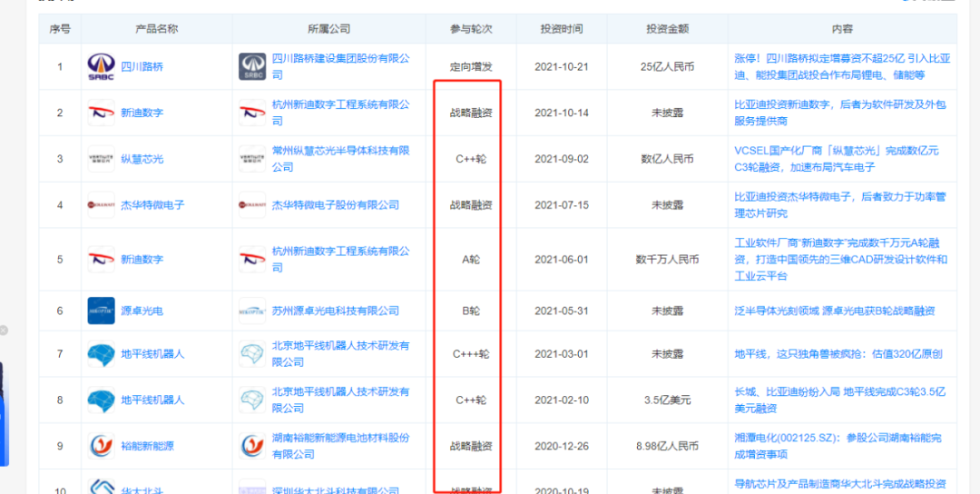Screen dimensions: 980x494
Task: Select the 8.98亿人民币 amount cell
Action: [x=668, y=446]
